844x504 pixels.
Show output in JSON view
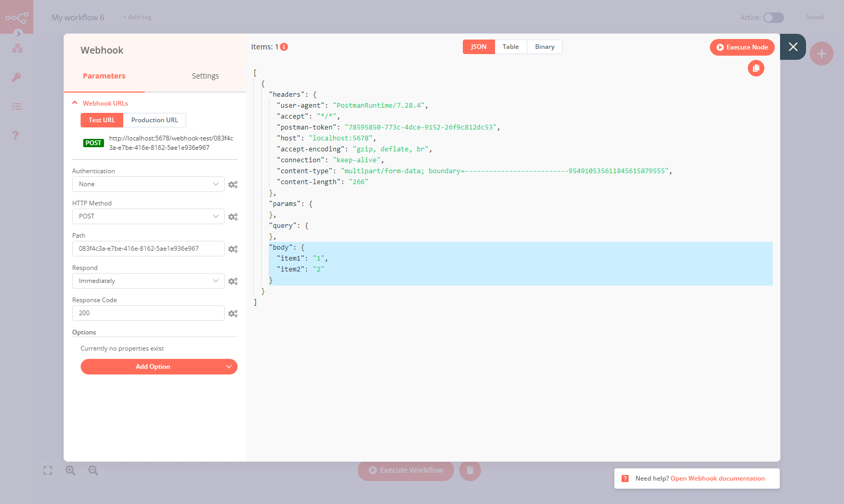479,47
